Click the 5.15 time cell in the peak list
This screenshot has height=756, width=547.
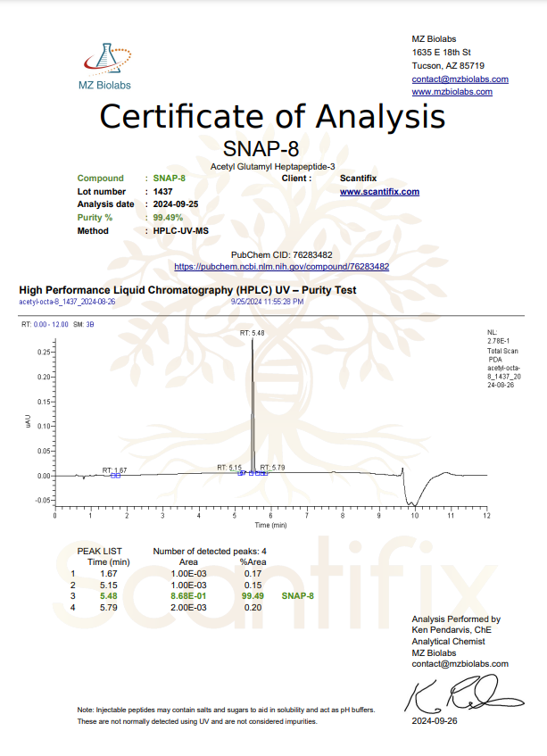109,585
